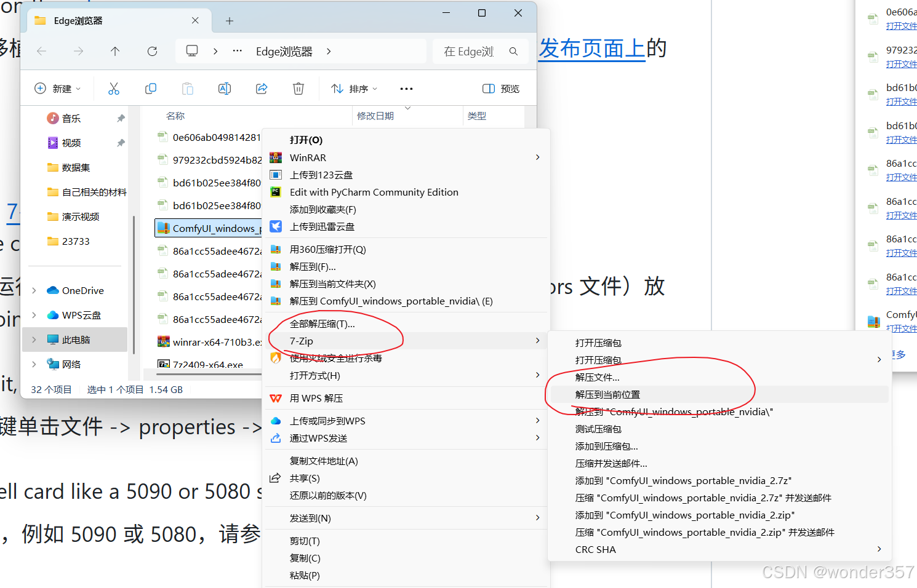Open the 新建 dropdown
Image resolution: width=917 pixels, height=588 pixels.
[x=57, y=89]
